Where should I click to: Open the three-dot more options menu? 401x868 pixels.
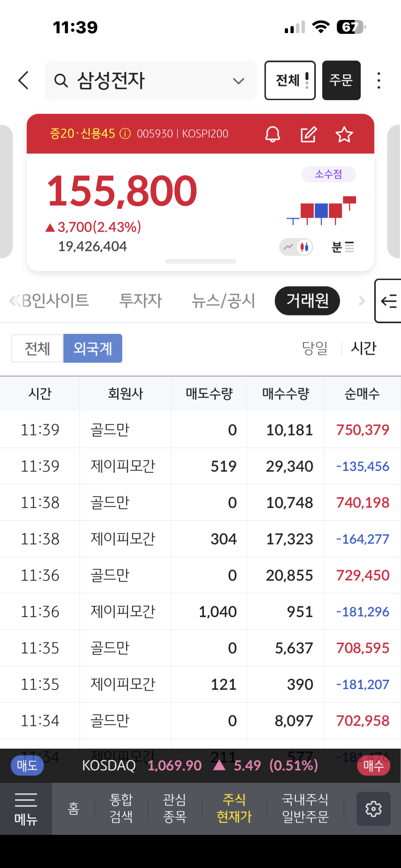pos(379,81)
